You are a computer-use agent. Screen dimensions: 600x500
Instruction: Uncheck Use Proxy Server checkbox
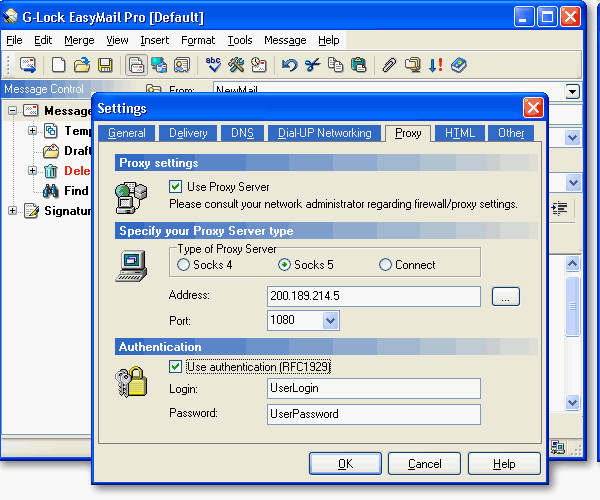(x=175, y=187)
